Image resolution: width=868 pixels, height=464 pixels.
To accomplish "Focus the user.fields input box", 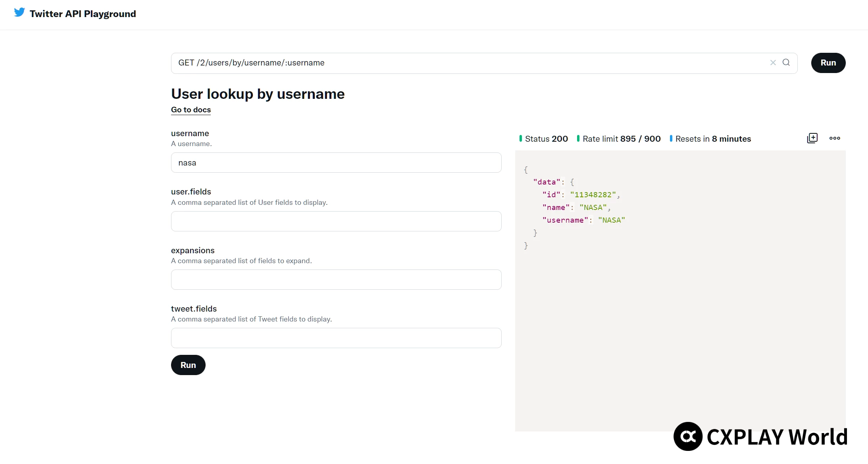I will tap(336, 221).
